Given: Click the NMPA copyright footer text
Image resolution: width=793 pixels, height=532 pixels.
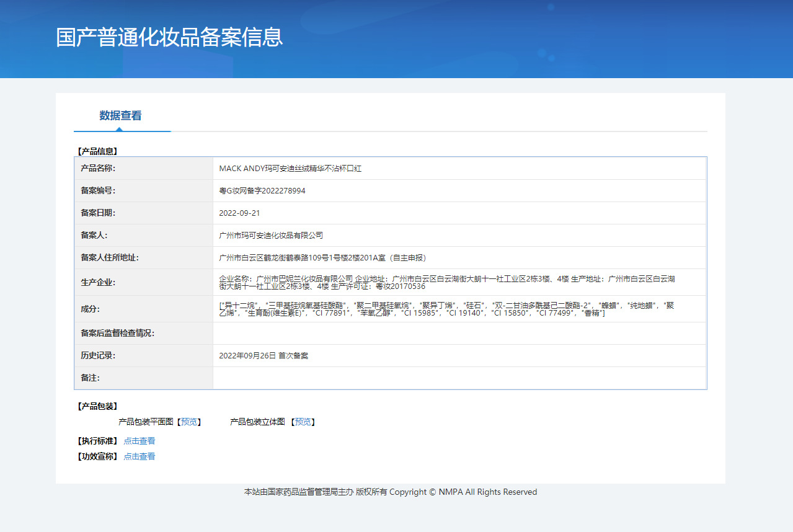Looking at the screenshot, I should coord(391,492).
